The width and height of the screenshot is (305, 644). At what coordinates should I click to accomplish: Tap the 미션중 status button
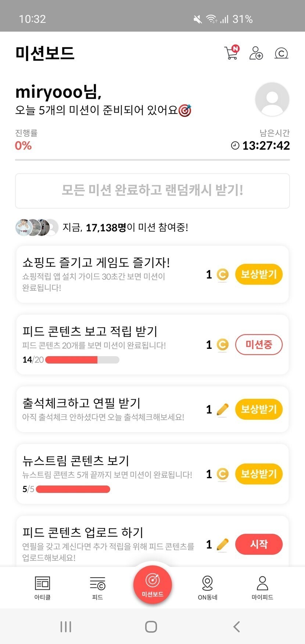(259, 345)
